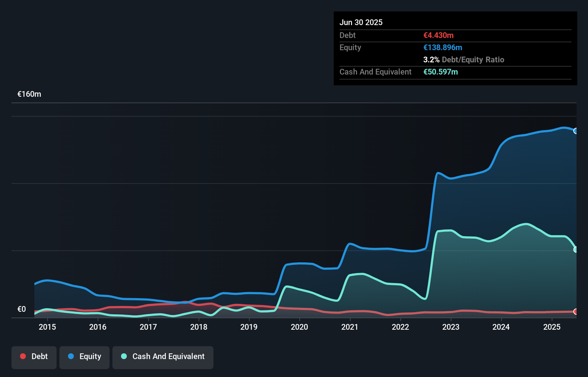Click the 2023 axis label
588x377 pixels.
(x=451, y=327)
